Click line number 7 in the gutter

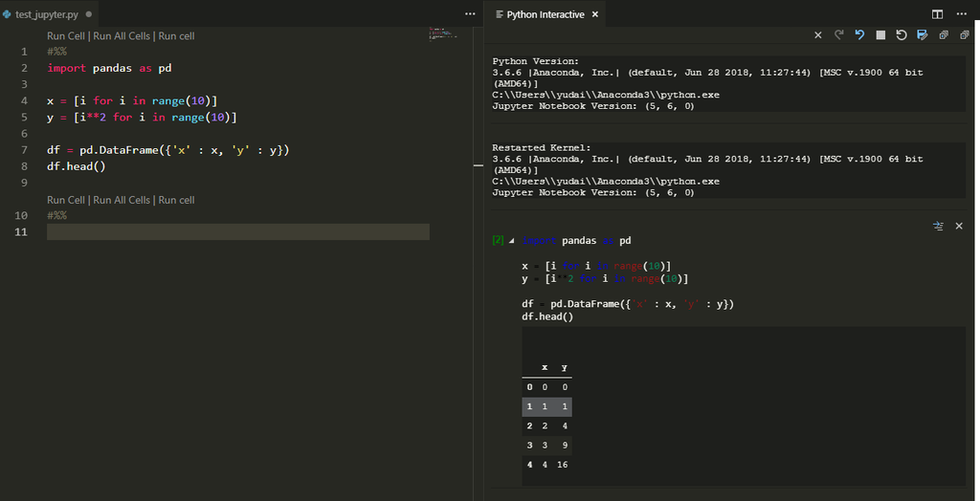click(x=24, y=150)
